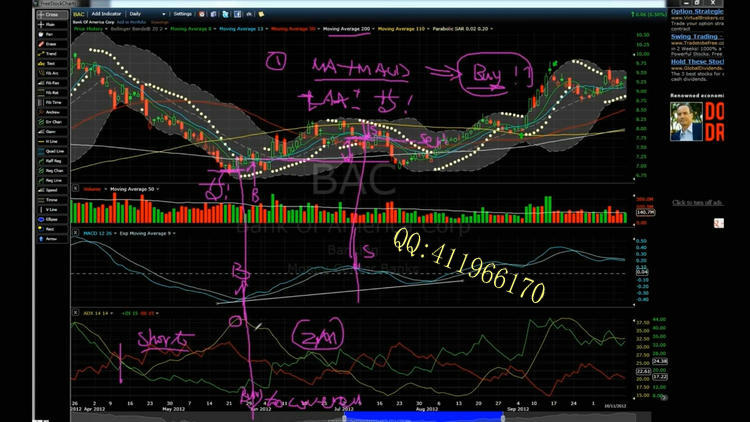Select the Andrew pitchfork tool
The image size is (750, 422).
pyautogui.click(x=52, y=112)
